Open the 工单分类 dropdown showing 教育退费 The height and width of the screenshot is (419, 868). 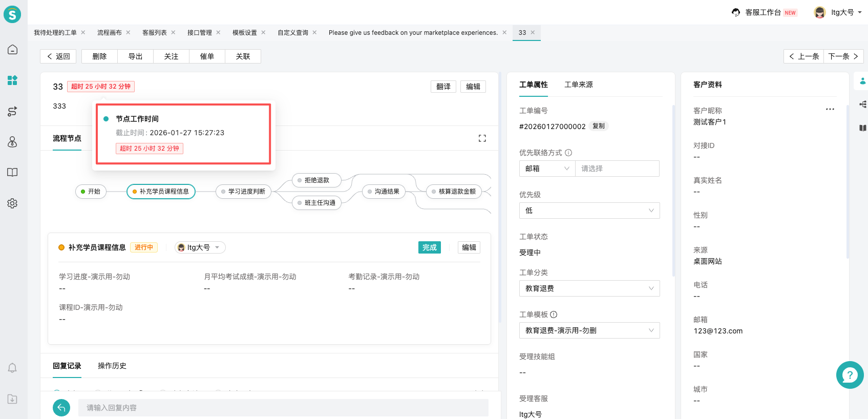(x=589, y=288)
